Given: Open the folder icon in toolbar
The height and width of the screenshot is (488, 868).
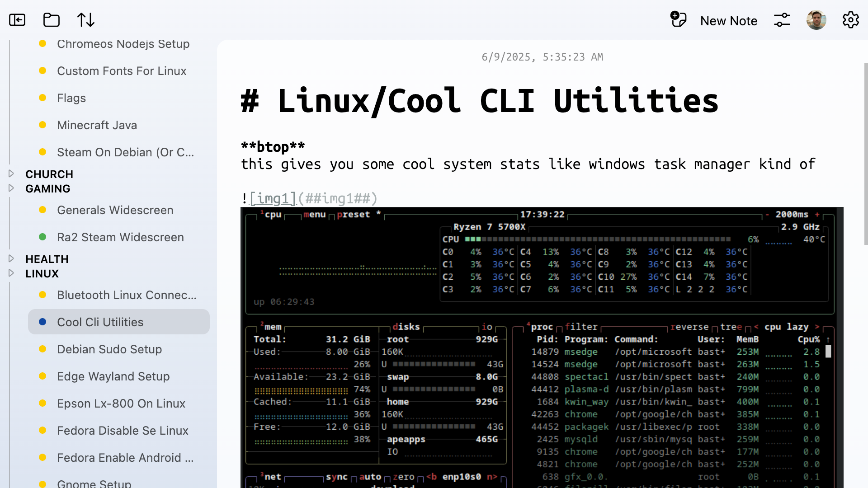Looking at the screenshot, I should (52, 20).
